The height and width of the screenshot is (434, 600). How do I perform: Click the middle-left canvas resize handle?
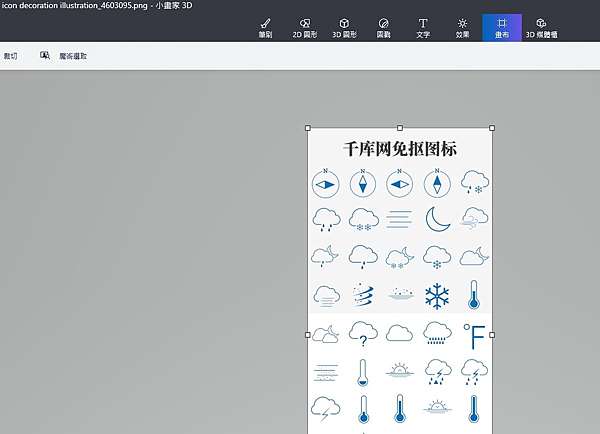point(308,335)
